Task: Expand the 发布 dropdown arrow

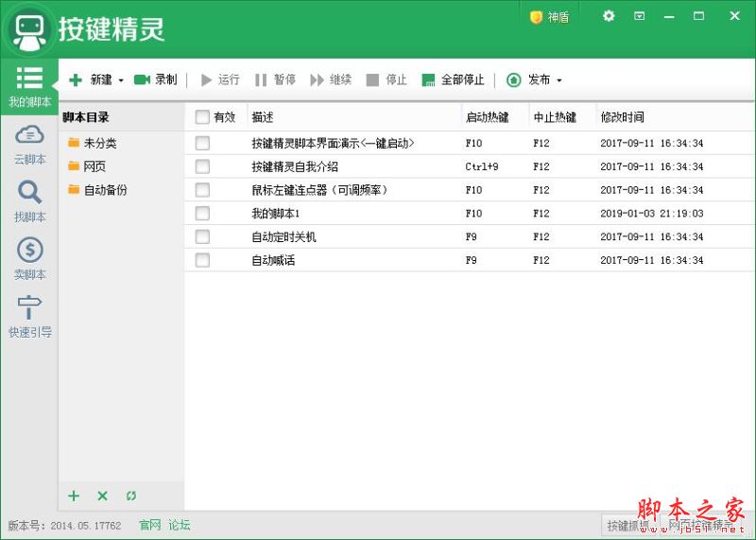Action: pyautogui.click(x=559, y=80)
